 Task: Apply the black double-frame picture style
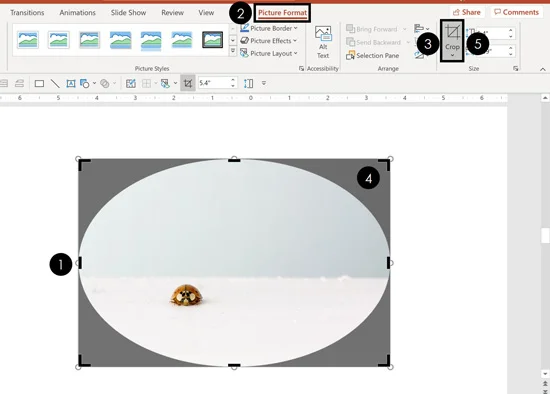[x=213, y=40]
